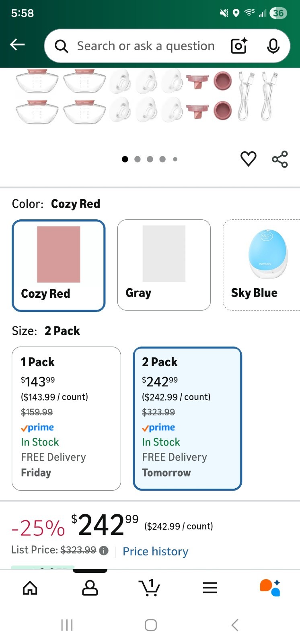The width and height of the screenshot is (300, 644).
Task: Choose the Gray color option
Action: click(x=164, y=265)
